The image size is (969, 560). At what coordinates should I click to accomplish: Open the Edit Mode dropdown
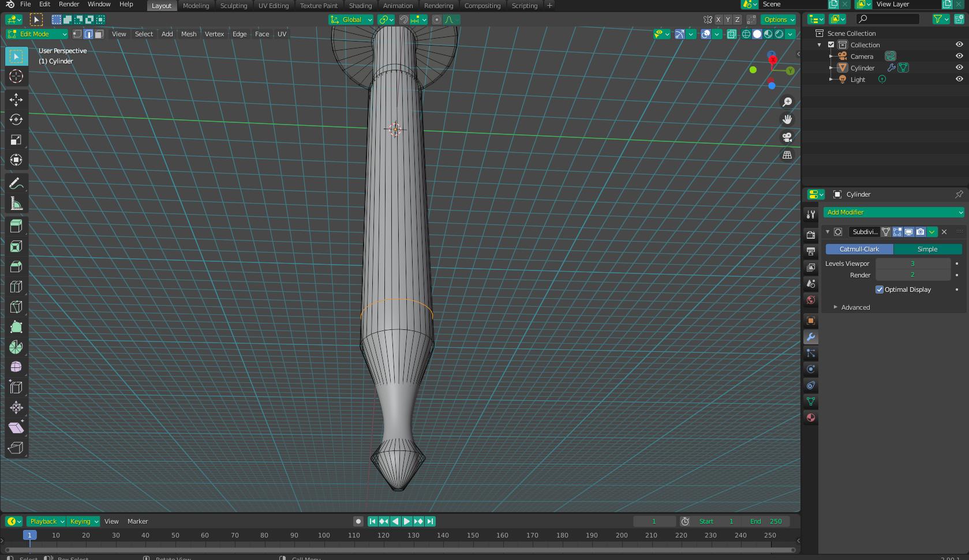(37, 34)
